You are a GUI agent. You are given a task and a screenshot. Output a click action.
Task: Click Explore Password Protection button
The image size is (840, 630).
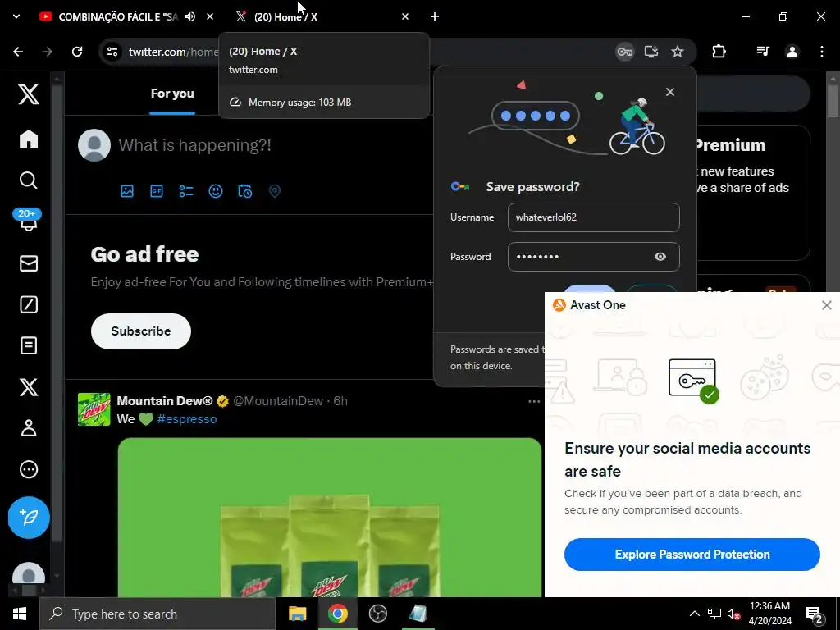click(x=692, y=555)
